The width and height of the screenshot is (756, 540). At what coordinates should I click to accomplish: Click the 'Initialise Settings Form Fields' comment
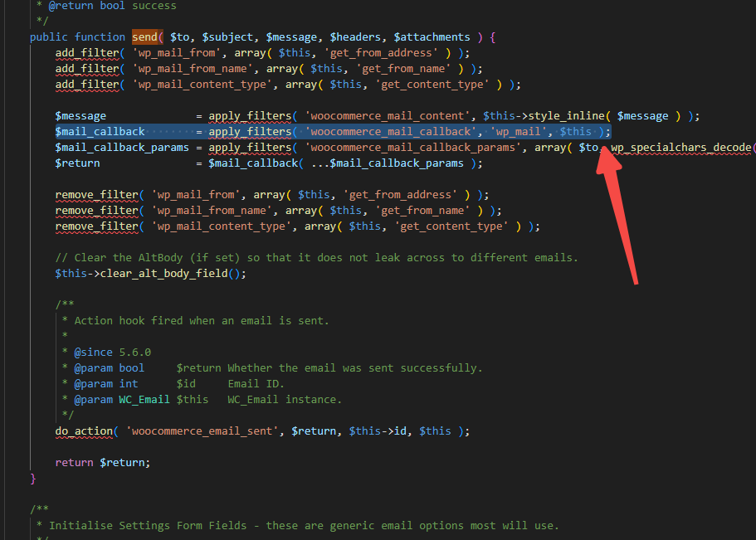[x=304, y=526]
